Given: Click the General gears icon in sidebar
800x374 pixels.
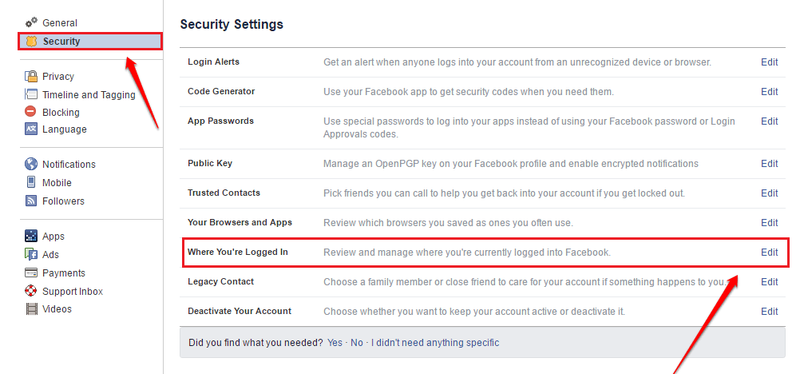Looking at the screenshot, I should pos(32,22).
